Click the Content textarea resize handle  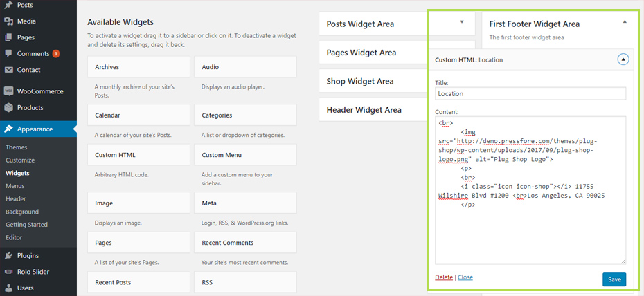click(x=623, y=262)
